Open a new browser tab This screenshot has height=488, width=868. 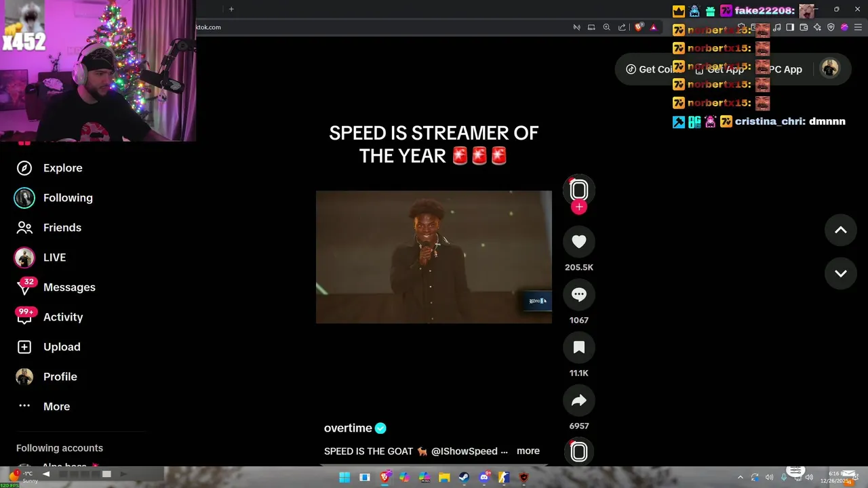tap(231, 9)
